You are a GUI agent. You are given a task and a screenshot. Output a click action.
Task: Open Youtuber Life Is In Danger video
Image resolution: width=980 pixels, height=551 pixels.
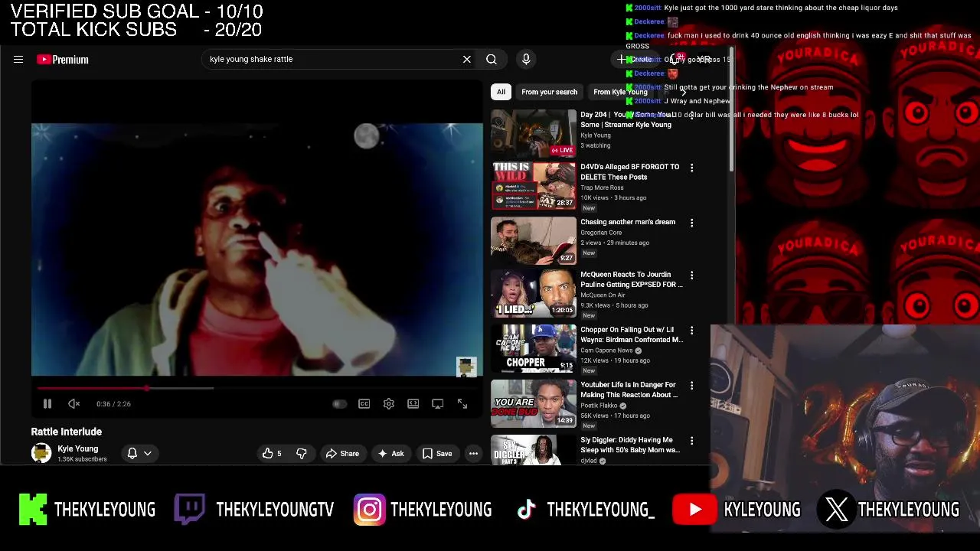[x=629, y=390]
